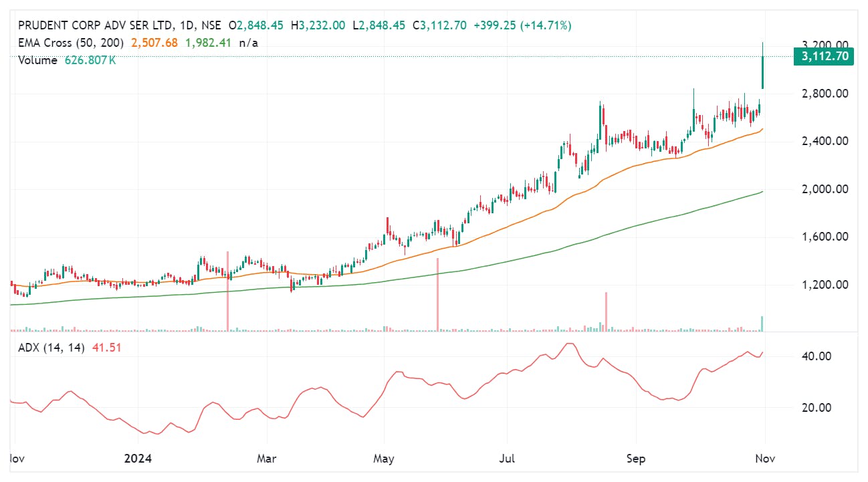This screenshot has width=868, height=482.
Task: Select the open price value O2,848.45
Action: [257, 25]
